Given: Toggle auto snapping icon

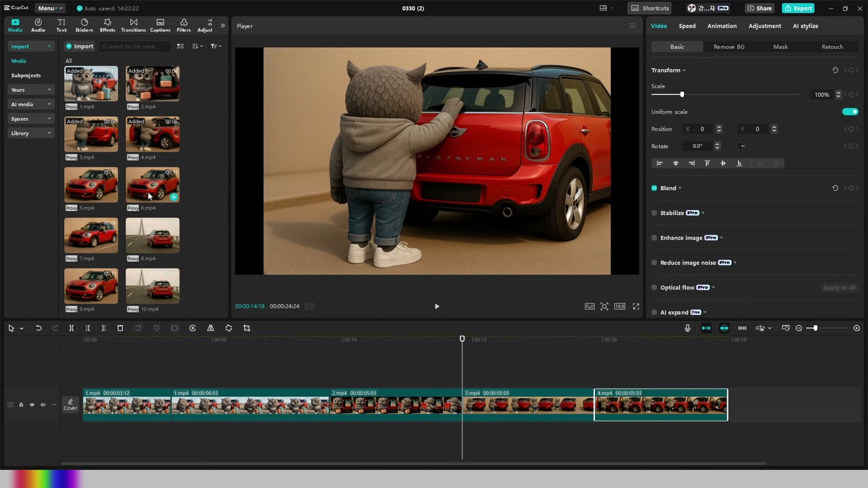Looking at the screenshot, I should (724, 328).
